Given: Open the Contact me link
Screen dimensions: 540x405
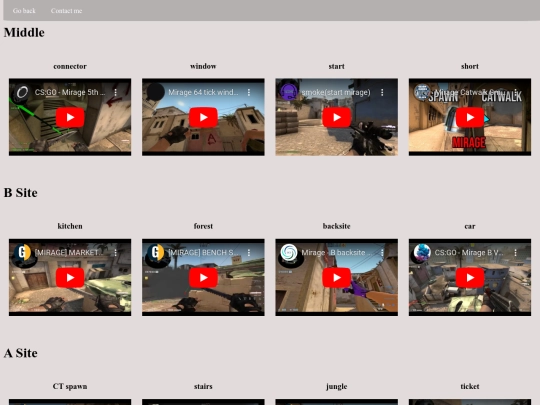Looking at the screenshot, I should coord(66,11).
